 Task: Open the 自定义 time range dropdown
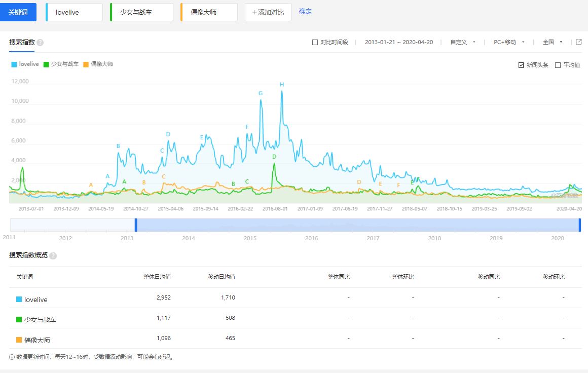click(463, 43)
